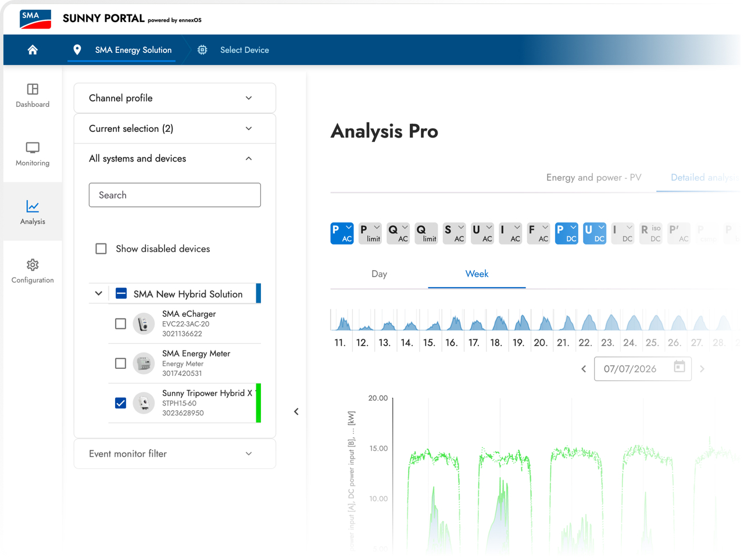The height and width of the screenshot is (560, 744).
Task: Switch to the Day tab
Action: pos(379,274)
